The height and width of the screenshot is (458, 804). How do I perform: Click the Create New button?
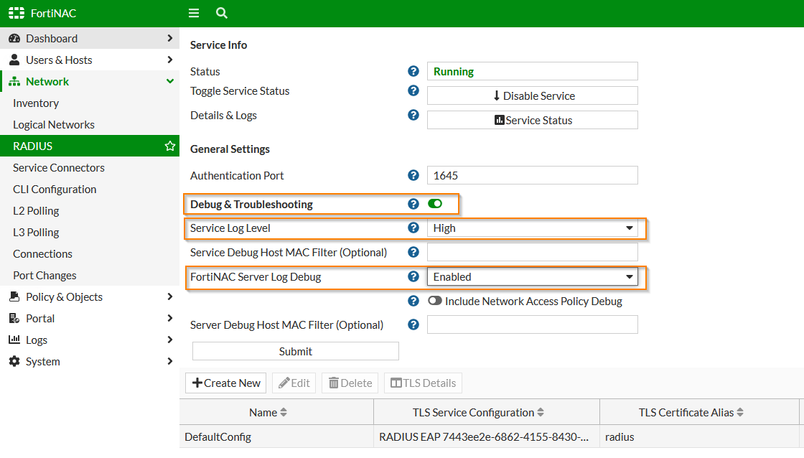227,383
